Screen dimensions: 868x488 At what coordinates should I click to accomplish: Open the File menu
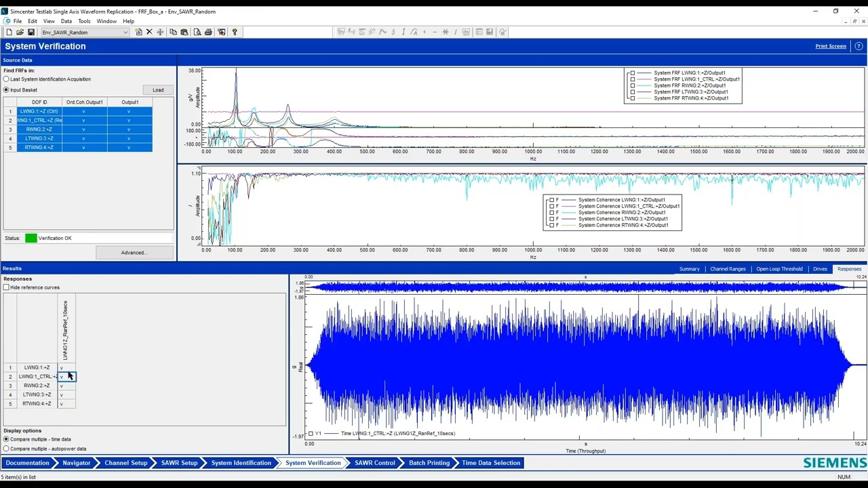[x=18, y=21]
